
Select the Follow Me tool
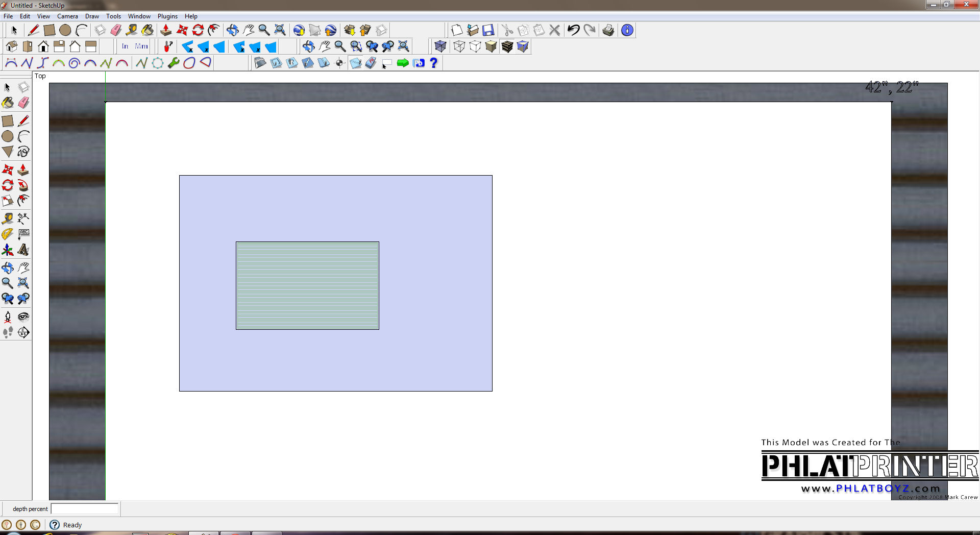click(x=23, y=185)
